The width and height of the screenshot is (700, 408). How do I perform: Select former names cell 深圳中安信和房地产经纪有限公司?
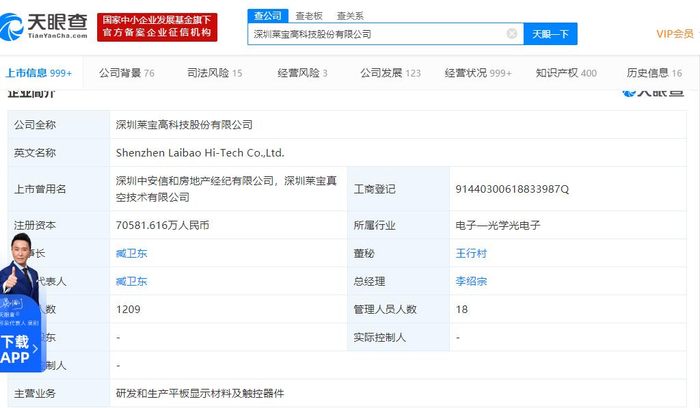pos(228,189)
